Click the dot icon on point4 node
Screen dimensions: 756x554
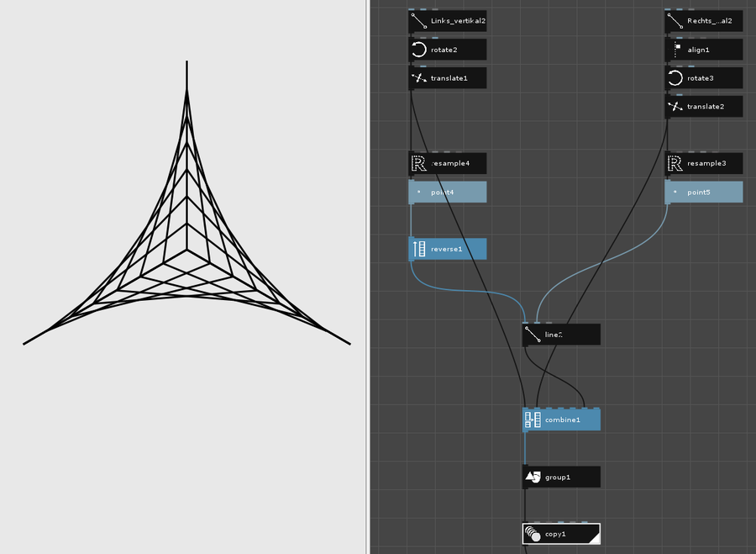[418, 192]
